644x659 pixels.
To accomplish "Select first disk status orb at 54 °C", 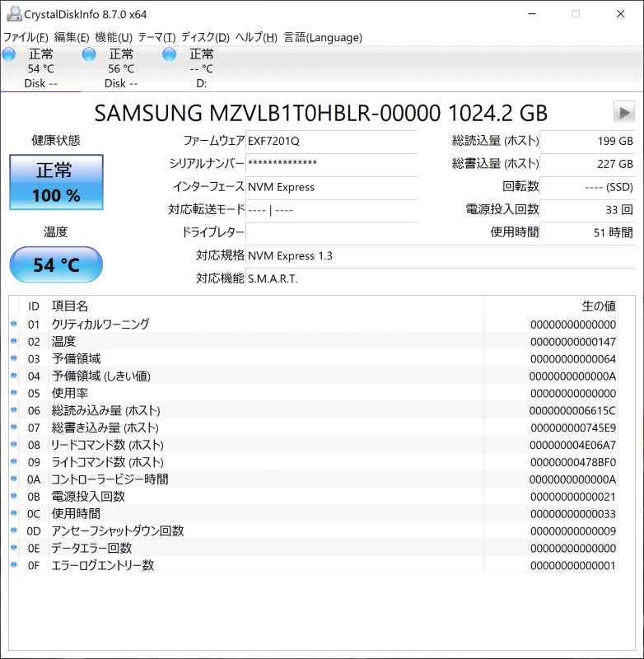I will tap(9, 54).
